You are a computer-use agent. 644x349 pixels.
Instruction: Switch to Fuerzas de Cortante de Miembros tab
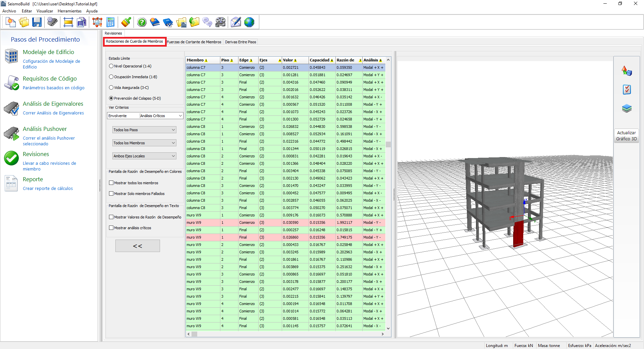(194, 42)
